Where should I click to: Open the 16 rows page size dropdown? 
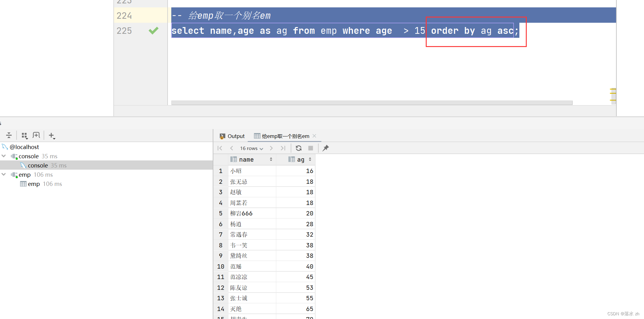click(x=252, y=148)
